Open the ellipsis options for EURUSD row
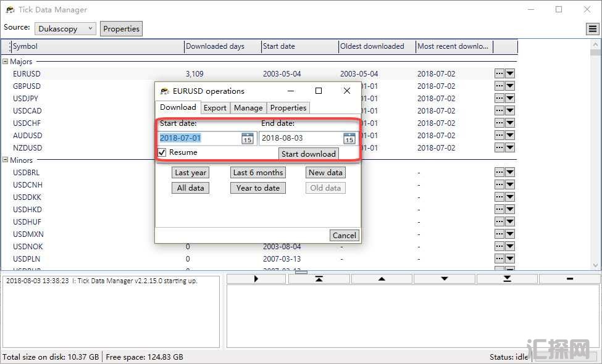The height and width of the screenshot is (364, 602). (500, 73)
